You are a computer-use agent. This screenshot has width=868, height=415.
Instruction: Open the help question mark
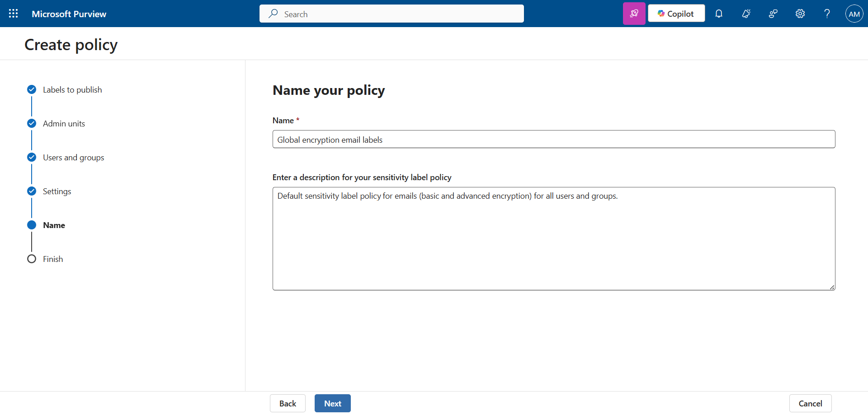coord(827,14)
